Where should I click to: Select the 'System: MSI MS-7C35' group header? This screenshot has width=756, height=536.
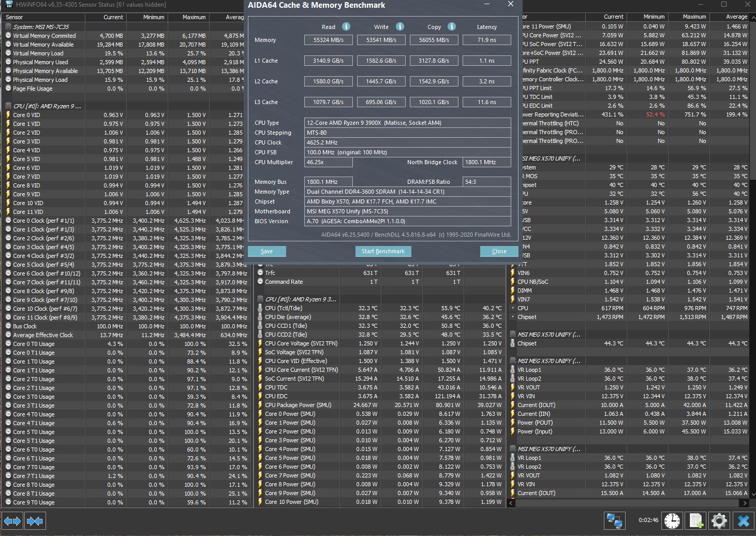tap(41, 27)
